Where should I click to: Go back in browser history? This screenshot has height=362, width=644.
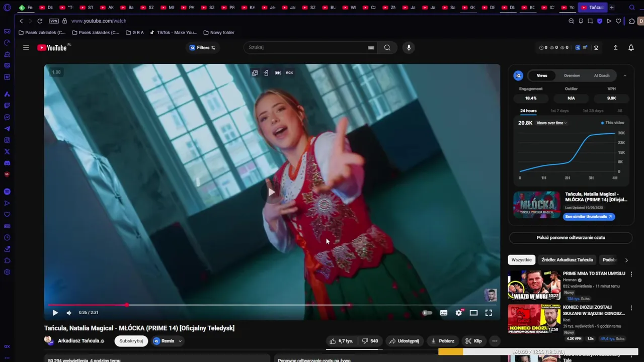tap(21, 21)
